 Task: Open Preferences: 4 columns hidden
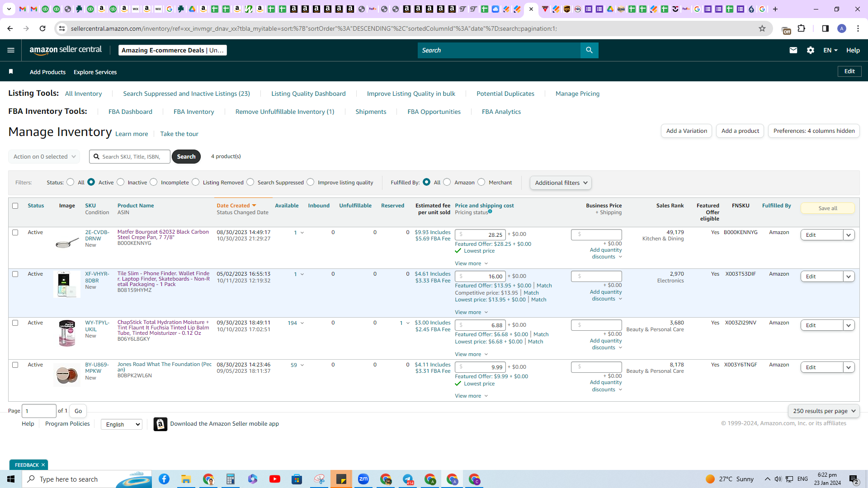814,131
